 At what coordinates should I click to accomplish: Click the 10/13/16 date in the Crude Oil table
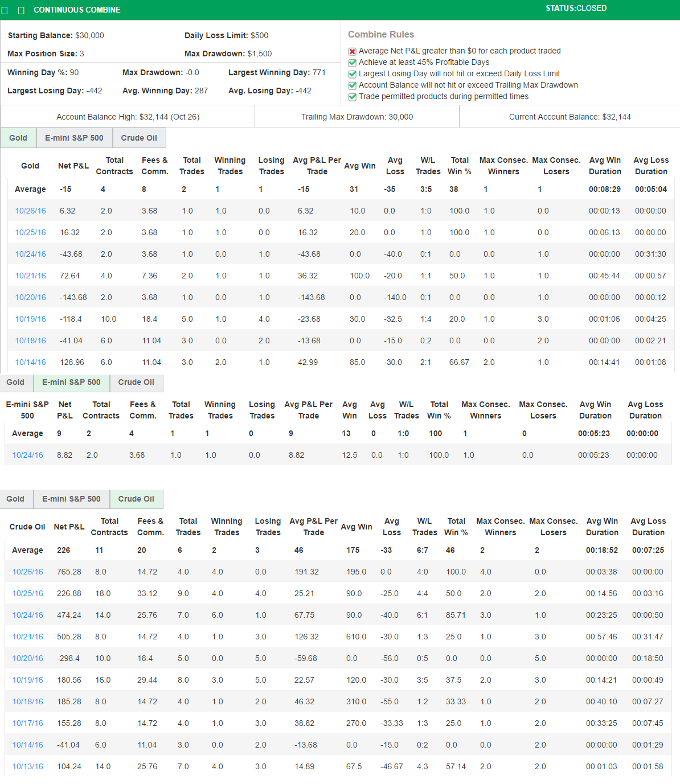pyautogui.click(x=27, y=766)
